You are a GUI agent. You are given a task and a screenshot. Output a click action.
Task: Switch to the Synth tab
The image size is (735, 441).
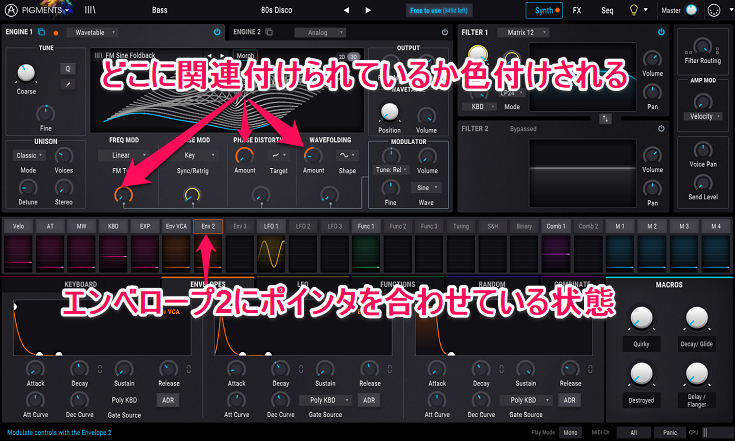[x=544, y=10]
